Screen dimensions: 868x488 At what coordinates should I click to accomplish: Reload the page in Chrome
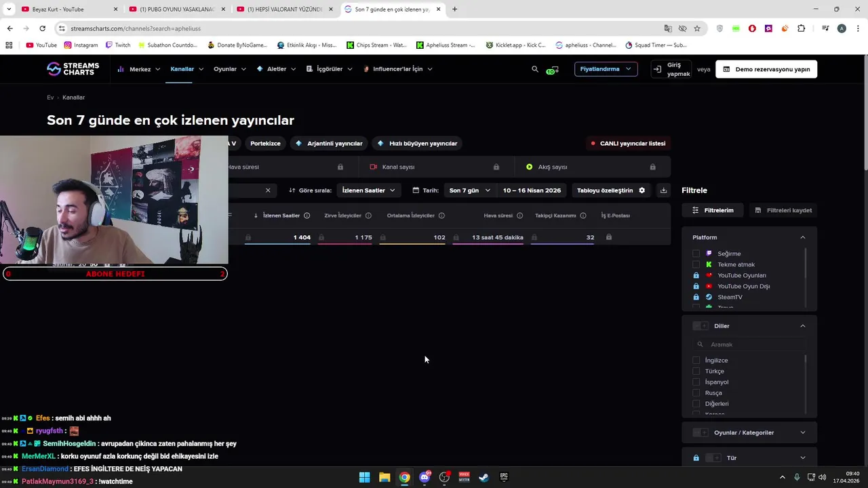click(42, 28)
